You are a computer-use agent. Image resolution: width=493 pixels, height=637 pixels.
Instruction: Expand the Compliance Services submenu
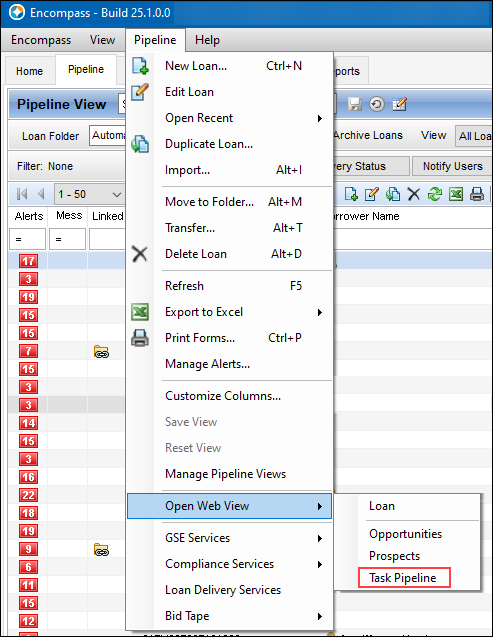click(320, 564)
